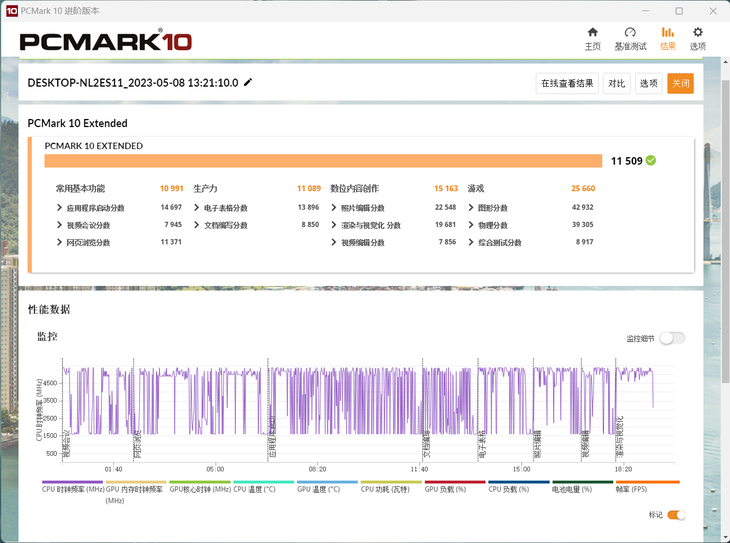Screen dimensions: 730x543
Task: Click the 照片编辑 marker in the chart
Action: 537,444
